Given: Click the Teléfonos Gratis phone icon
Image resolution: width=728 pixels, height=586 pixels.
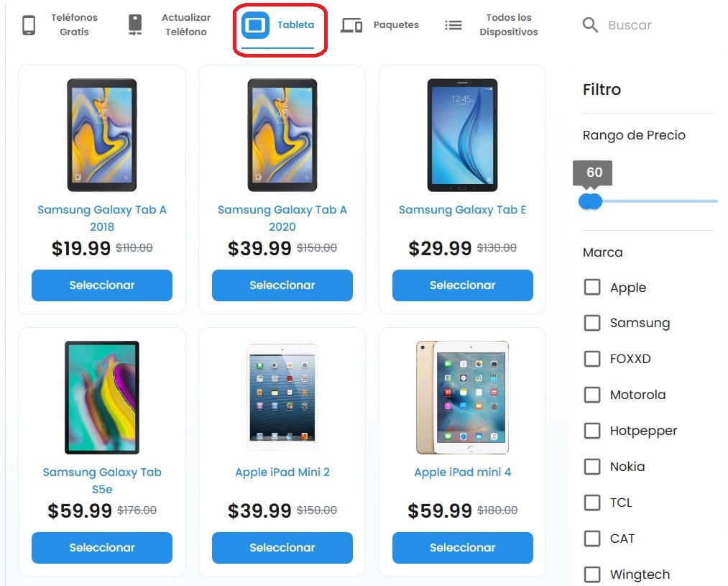Looking at the screenshot, I should pos(29,25).
